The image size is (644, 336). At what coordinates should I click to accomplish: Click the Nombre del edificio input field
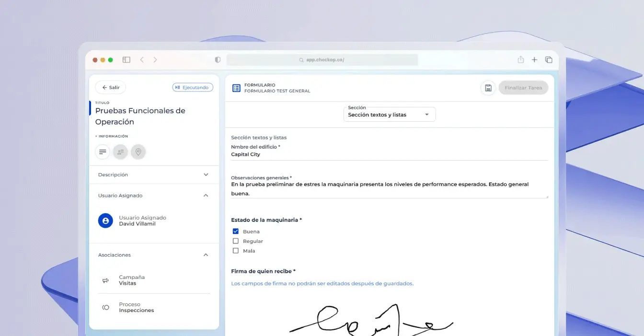pyautogui.click(x=389, y=155)
